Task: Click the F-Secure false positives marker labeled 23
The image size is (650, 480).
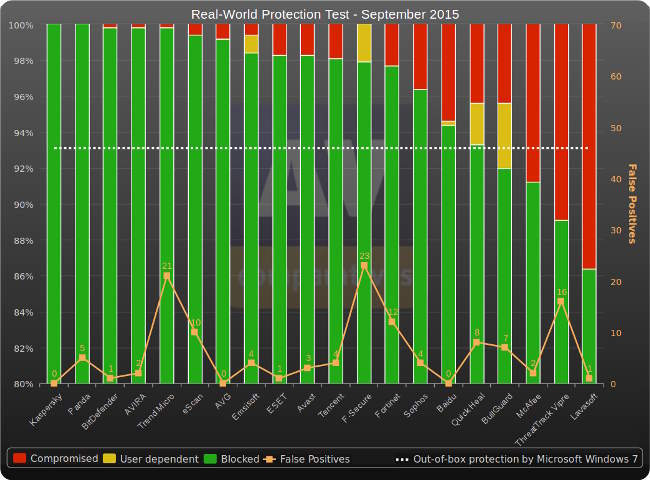Action: point(364,266)
